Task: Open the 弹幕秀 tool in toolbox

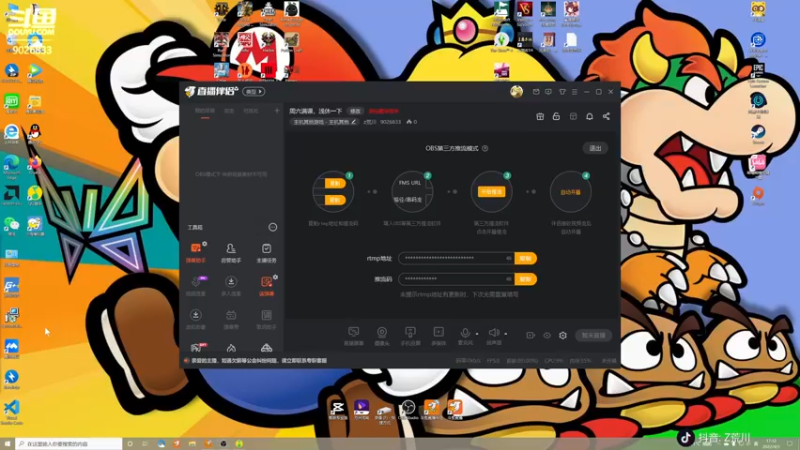Action: pyautogui.click(x=231, y=318)
